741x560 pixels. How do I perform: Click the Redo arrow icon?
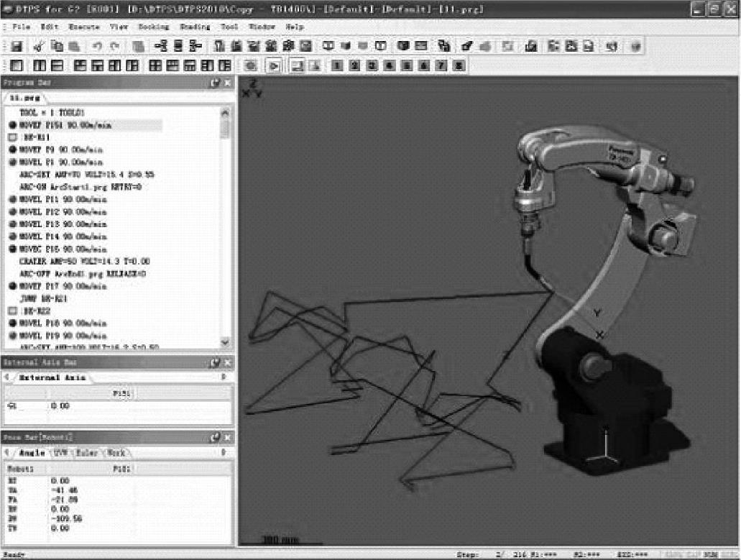tap(115, 46)
